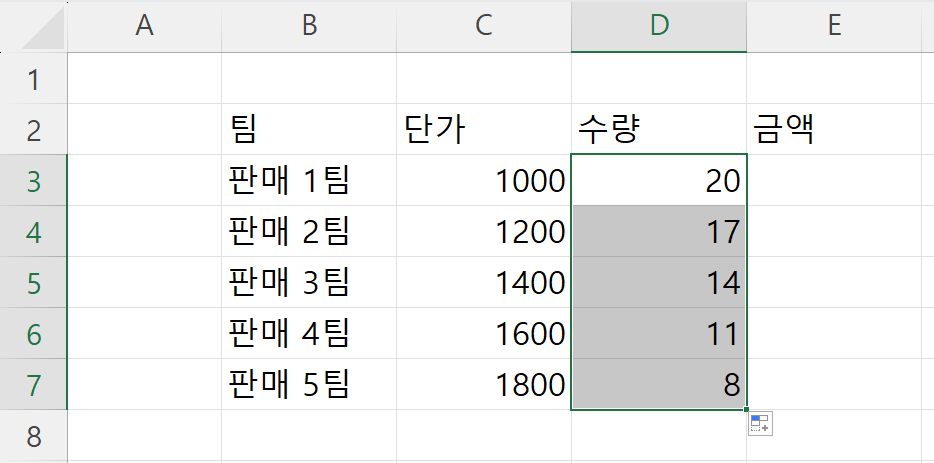Screen dimensions: 934x463
Task: Select column A header
Action: [x=144, y=26]
